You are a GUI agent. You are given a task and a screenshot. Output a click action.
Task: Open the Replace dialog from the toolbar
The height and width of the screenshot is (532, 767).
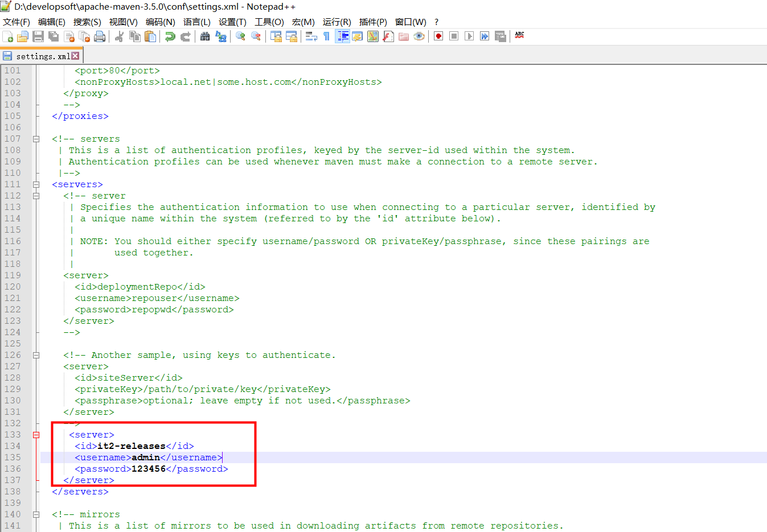[220, 36]
